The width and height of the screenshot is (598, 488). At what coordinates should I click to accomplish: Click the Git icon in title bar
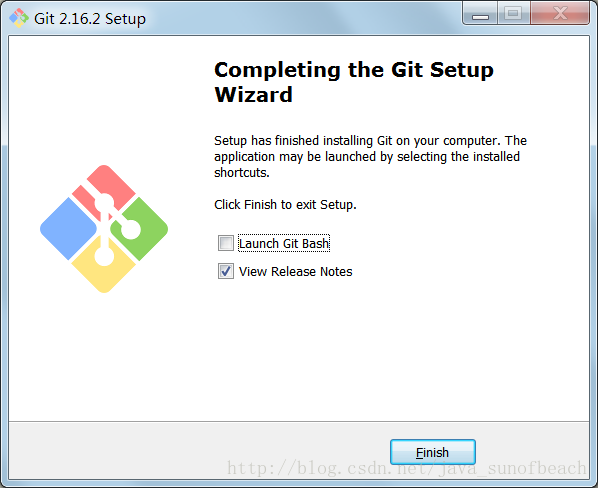tap(19, 18)
